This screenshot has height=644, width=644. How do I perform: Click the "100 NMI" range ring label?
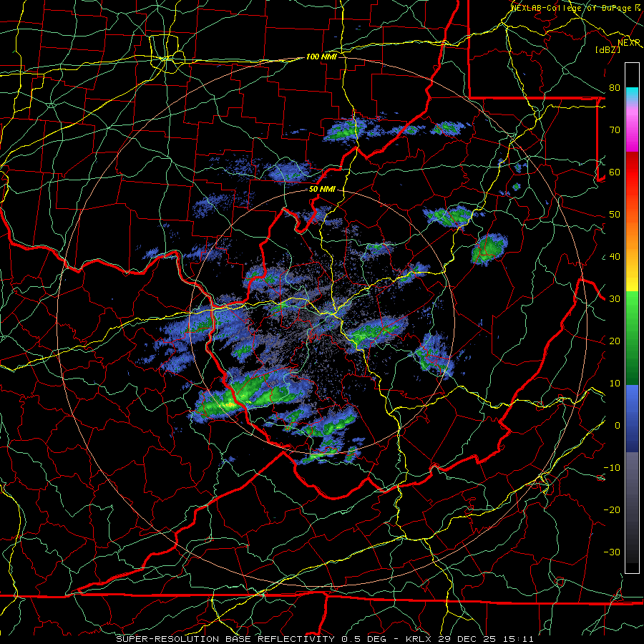point(321,57)
